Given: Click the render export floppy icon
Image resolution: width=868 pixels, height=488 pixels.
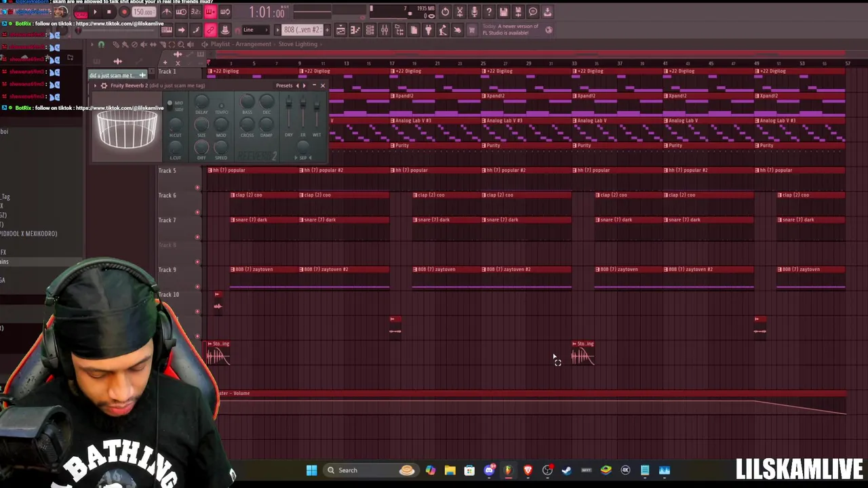Looking at the screenshot, I should click(518, 12).
